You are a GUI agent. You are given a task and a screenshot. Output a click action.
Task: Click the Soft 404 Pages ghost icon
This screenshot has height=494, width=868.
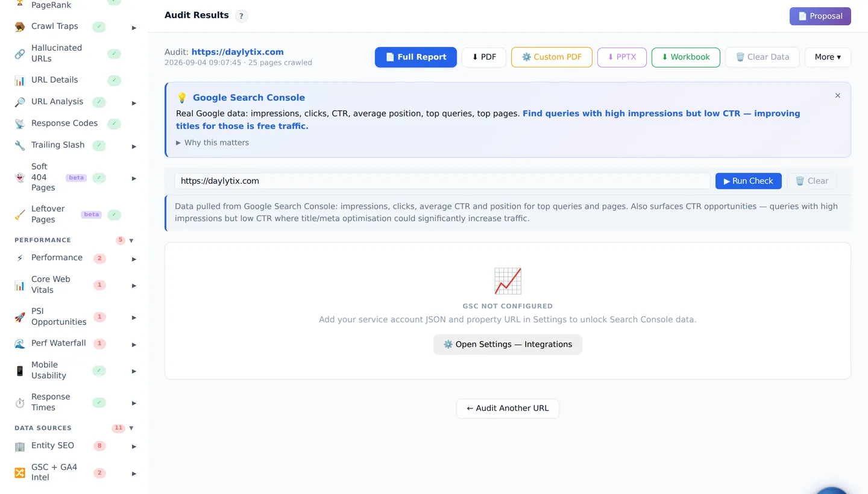point(20,178)
